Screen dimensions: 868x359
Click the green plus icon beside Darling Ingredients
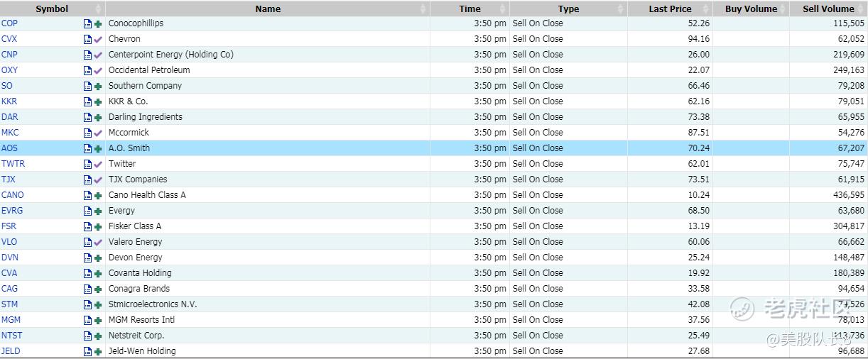tap(98, 118)
